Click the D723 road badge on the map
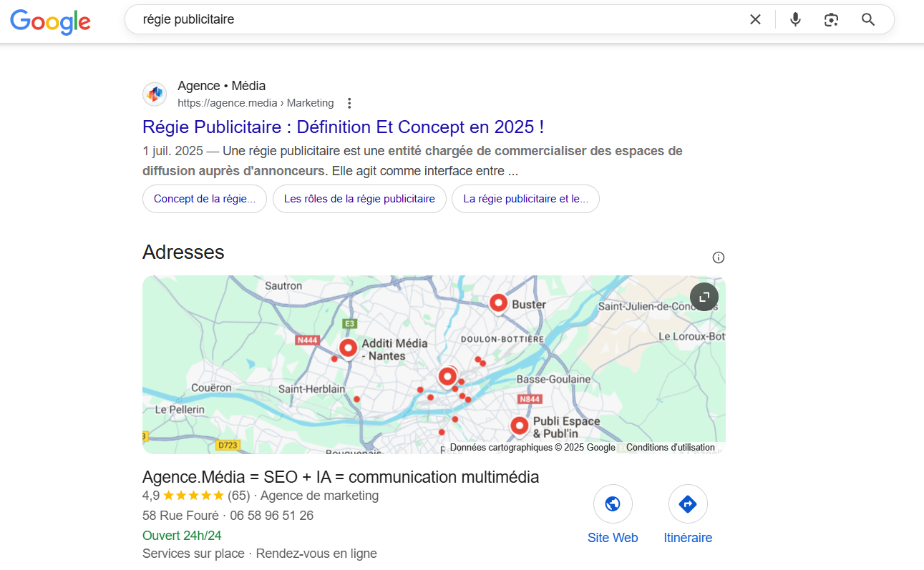The width and height of the screenshot is (924, 570). [x=228, y=445]
